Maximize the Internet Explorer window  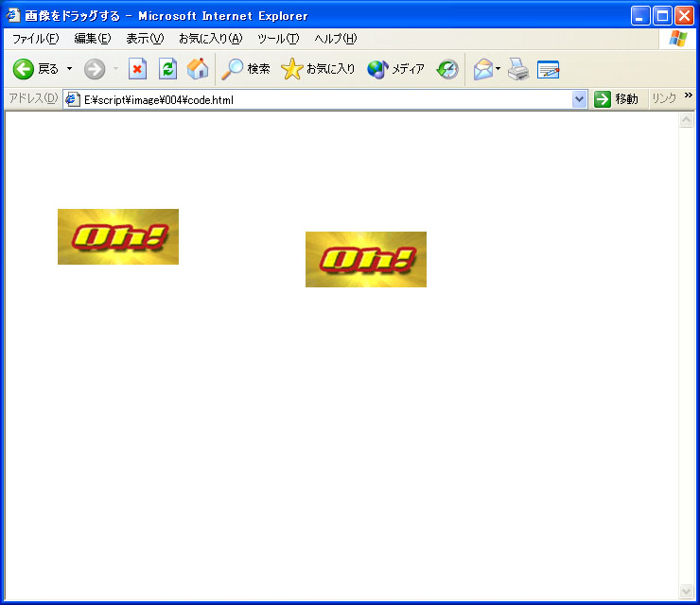(662, 16)
